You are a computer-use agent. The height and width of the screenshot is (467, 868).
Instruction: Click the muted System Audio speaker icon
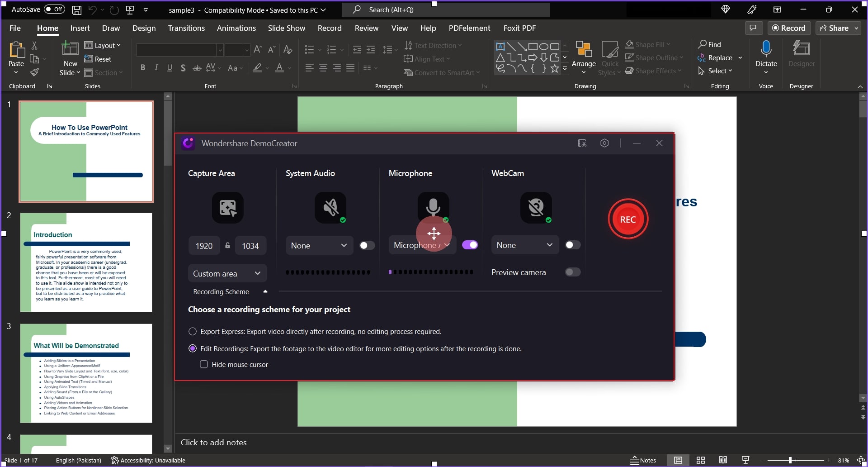point(330,208)
